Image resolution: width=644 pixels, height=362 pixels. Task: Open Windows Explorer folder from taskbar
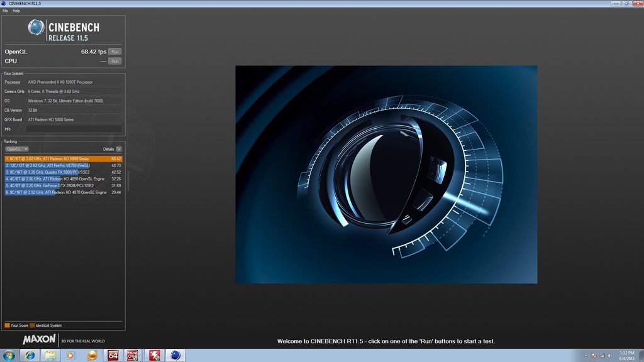pos(50,356)
